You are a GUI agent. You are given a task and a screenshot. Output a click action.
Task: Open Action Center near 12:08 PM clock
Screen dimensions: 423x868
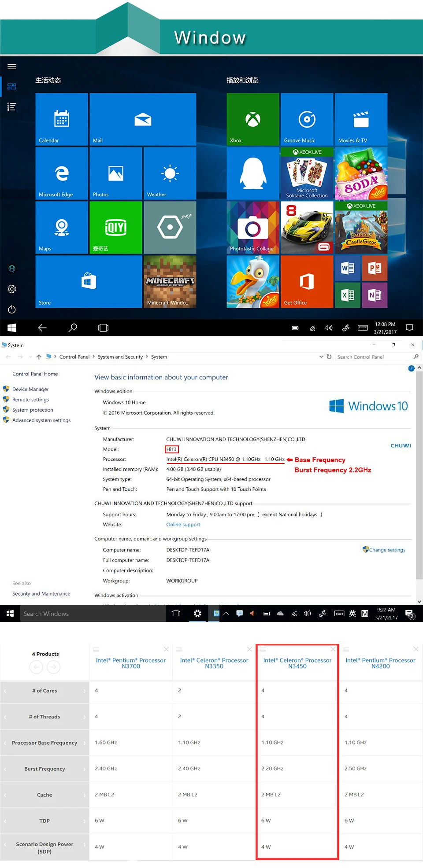pyautogui.click(x=409, y=327)
